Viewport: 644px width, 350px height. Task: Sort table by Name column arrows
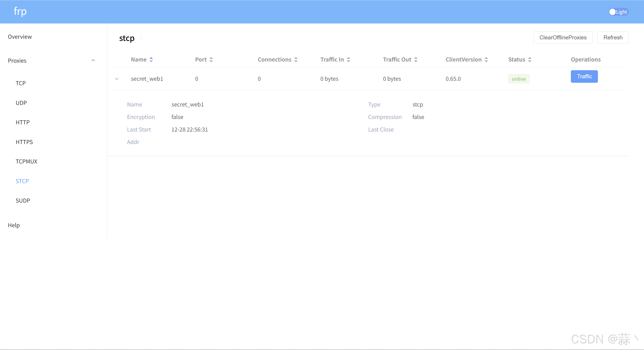(151, 59)
